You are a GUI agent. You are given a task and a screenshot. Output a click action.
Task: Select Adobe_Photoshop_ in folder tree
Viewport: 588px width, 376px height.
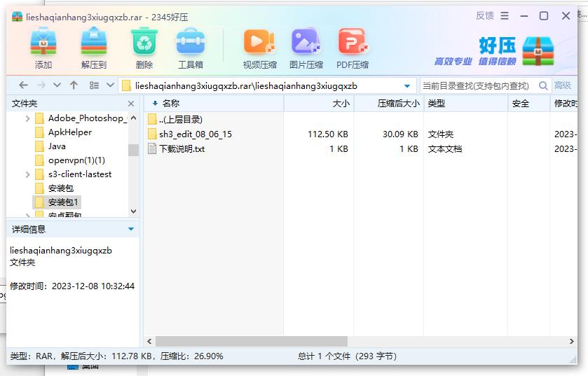point(88,118)
